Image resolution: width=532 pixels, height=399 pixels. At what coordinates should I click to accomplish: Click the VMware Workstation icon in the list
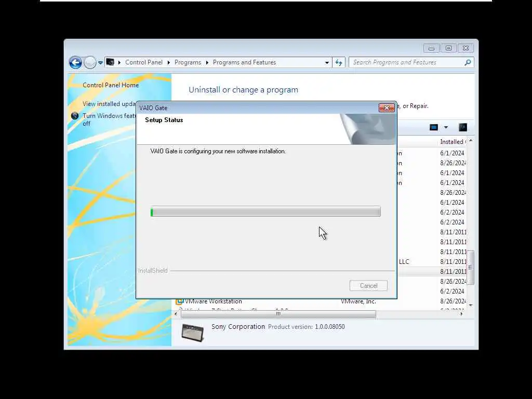[179, 301]
